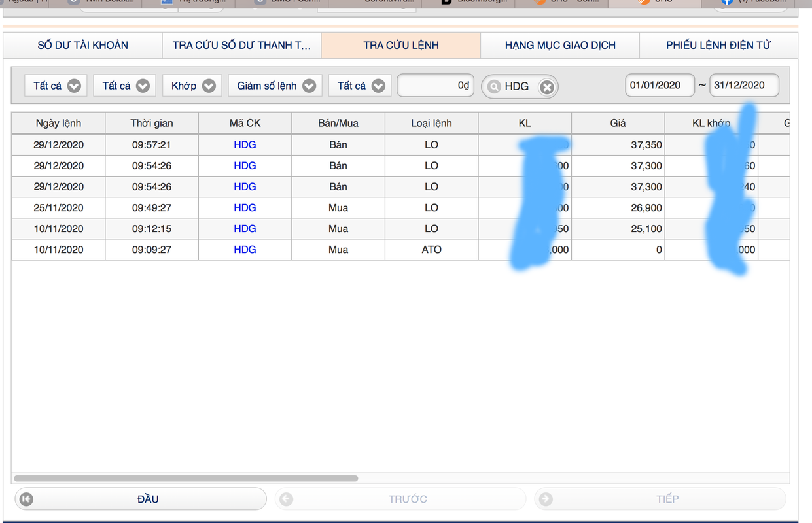The image size is (812, 523).
Task: Clear the HDG search filter
Action: [547, 86]
